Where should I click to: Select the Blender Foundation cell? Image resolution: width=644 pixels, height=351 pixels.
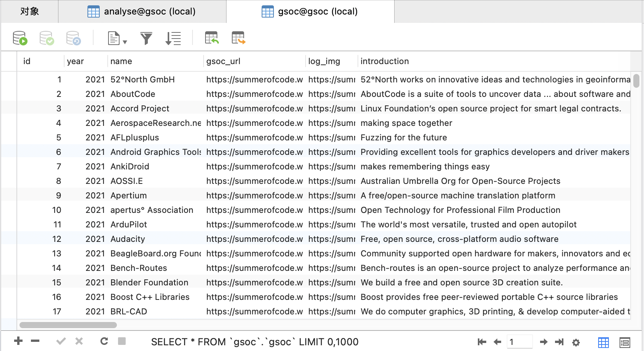(x=156, y=282)
